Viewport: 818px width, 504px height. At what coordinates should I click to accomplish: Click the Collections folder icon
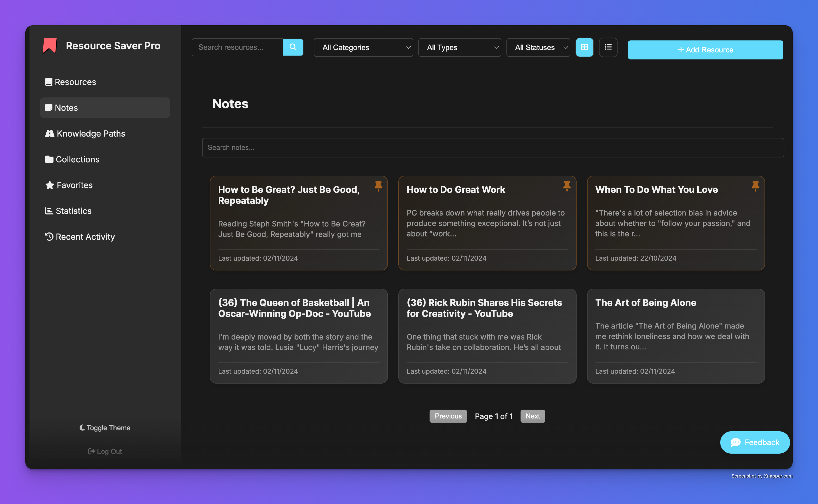pyautogui.click(x=49, y=159)
